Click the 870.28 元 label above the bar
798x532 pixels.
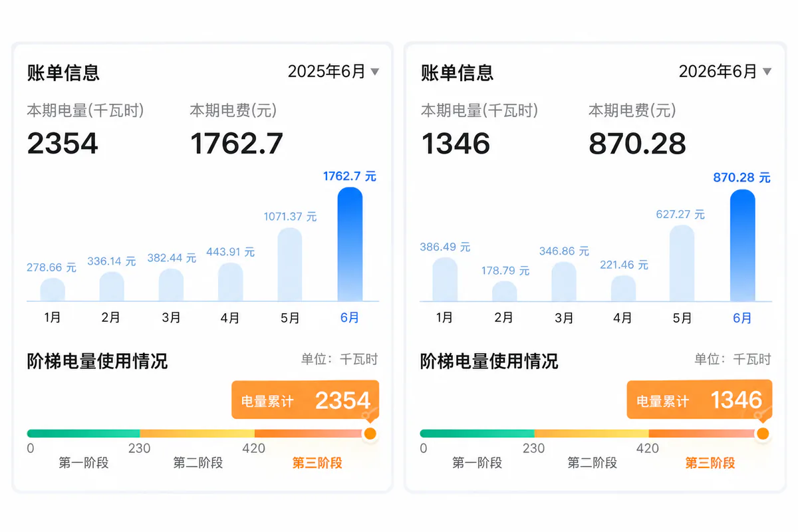[742, 178]
